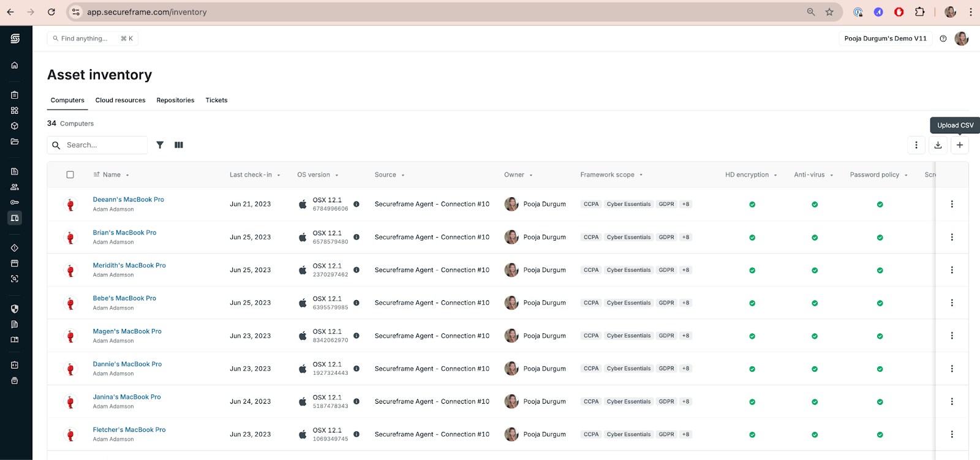Open Brian's MacBook Pro link
This screenshot has height=460, width=980.
click(x=124, y=233)
